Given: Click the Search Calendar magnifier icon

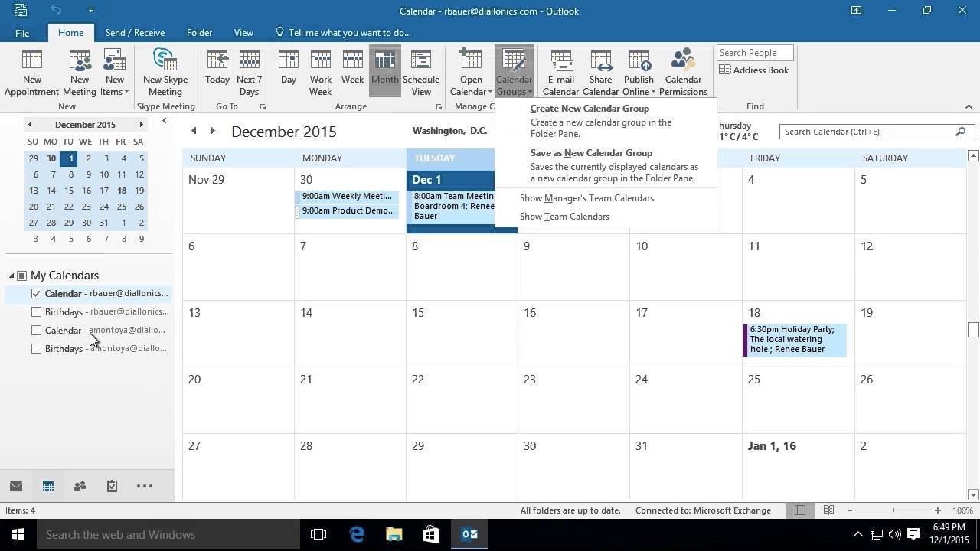Looking at the screenshot, I should 961,132.
